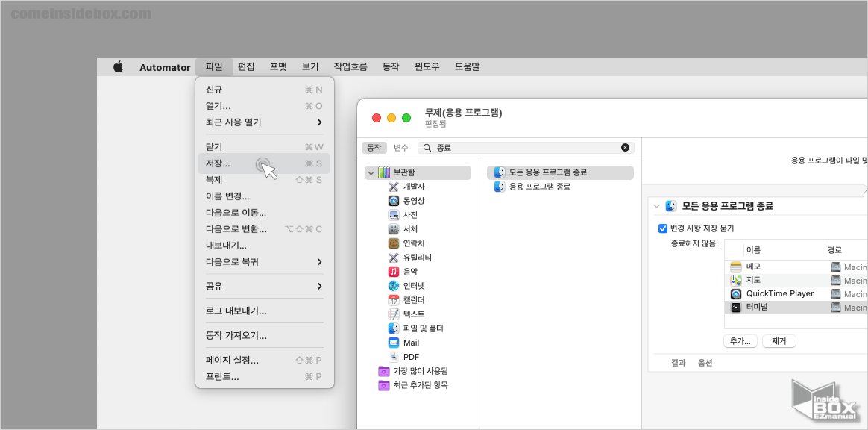Open the 도움말 menu in menu bar
Image resolution: width=868 pixels, height=430 pixels.
point(468,67)
